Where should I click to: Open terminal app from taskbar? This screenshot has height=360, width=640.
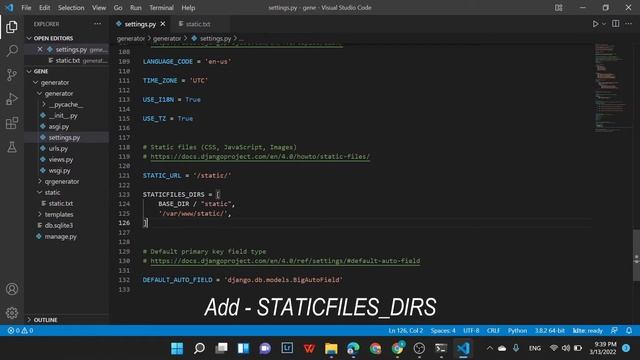coord(441,348)
